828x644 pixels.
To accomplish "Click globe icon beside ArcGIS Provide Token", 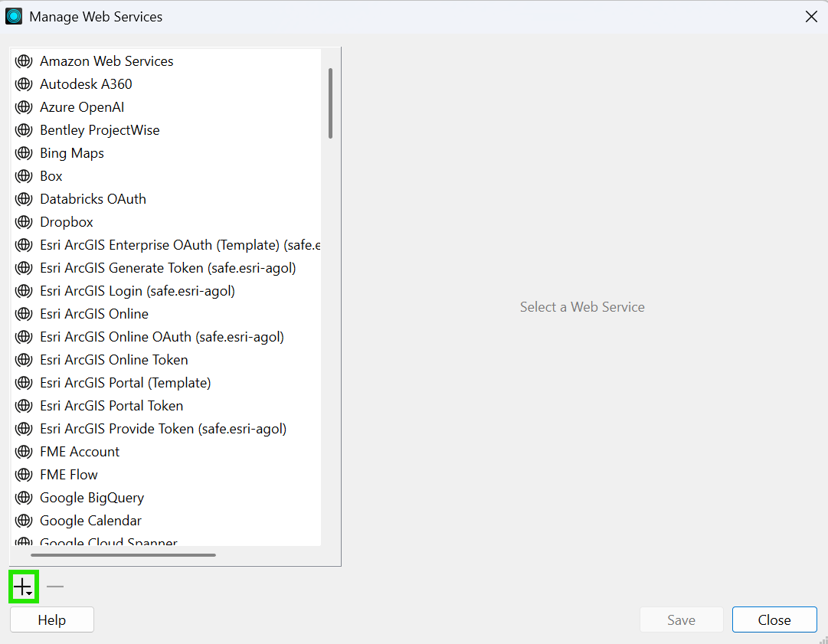I will click(24, 429).
